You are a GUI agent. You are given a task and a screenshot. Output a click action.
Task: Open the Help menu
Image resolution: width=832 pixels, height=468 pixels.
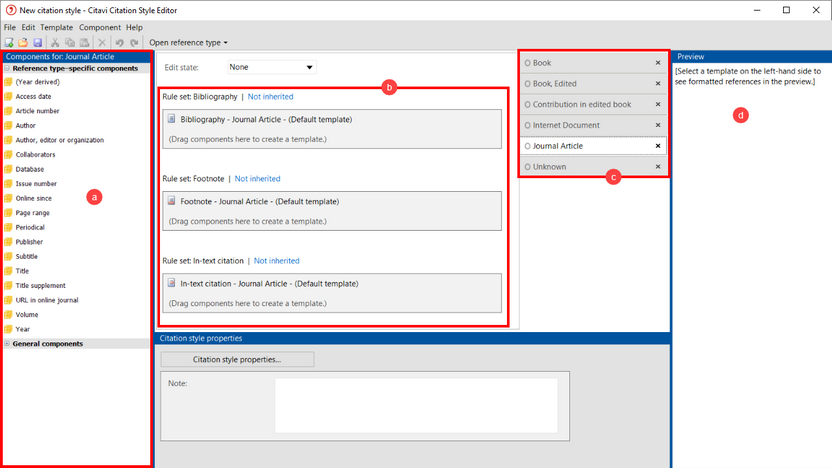point(134,27)
